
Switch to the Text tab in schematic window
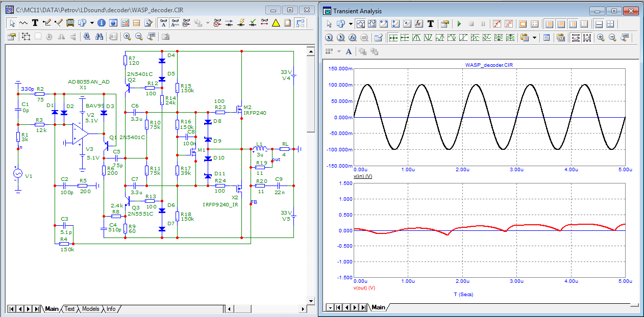69,309
